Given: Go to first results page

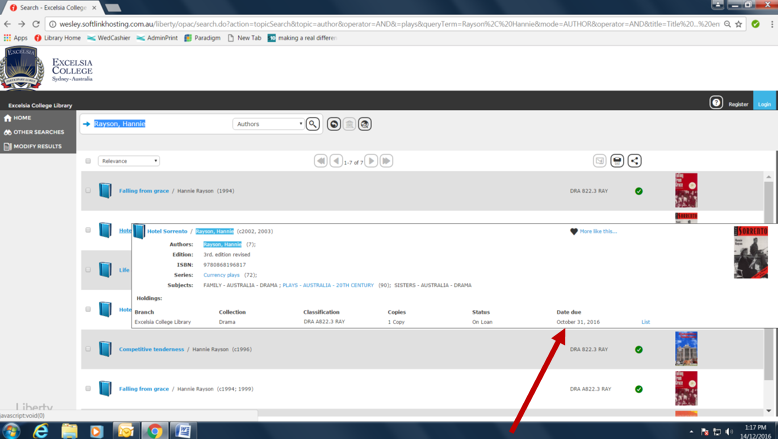Looking at the screenshot, I should [321, 161].
